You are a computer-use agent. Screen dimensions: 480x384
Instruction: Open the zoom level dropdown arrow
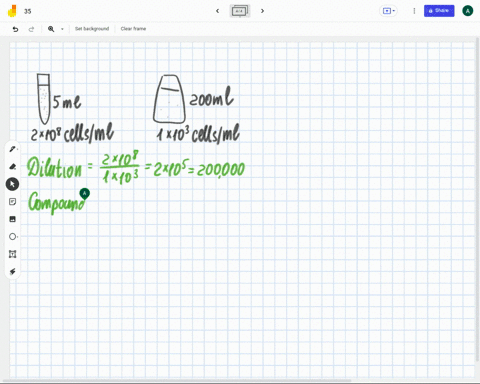click(x=62, y=29)
